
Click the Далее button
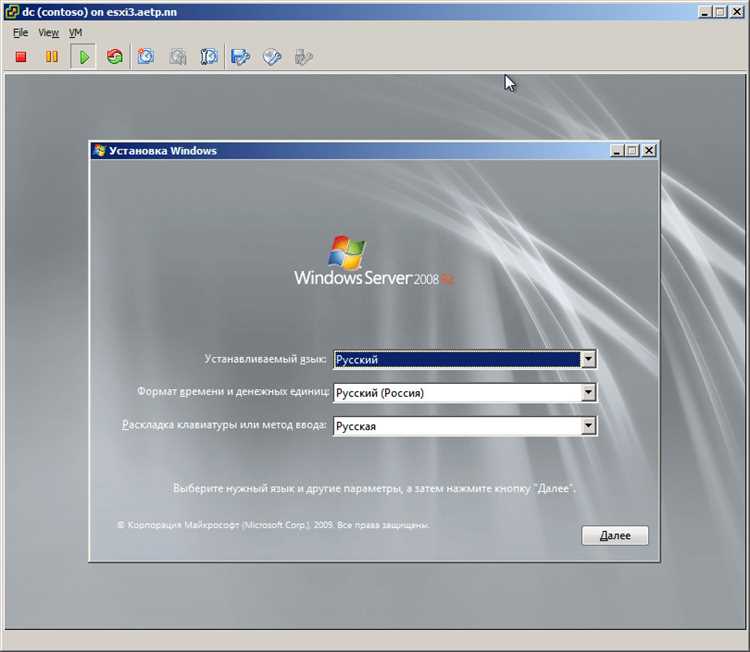click(x=615, y=535)
